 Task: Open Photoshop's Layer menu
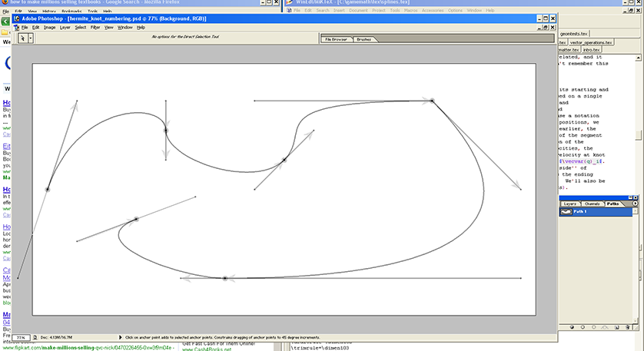65,28
